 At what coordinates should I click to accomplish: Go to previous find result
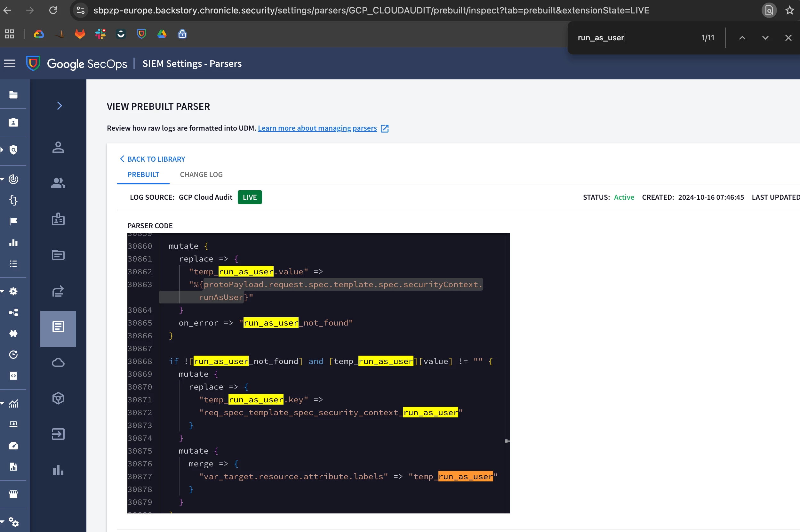(x=742, y=38)
